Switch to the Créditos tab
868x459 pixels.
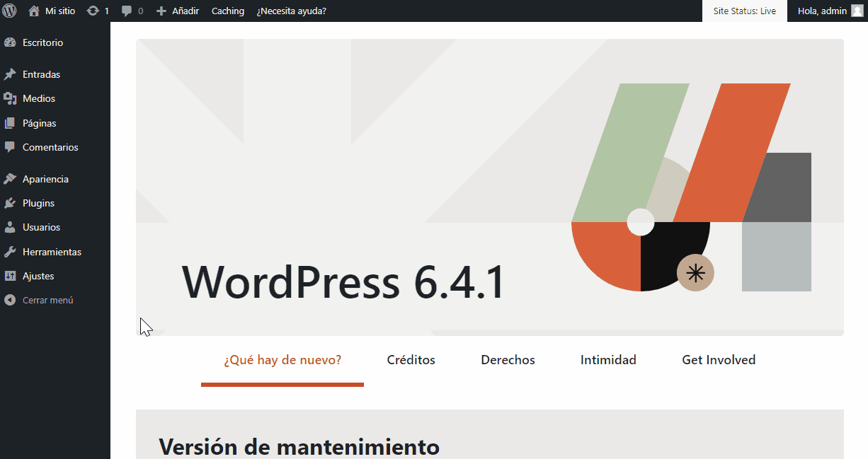[411, 360]
